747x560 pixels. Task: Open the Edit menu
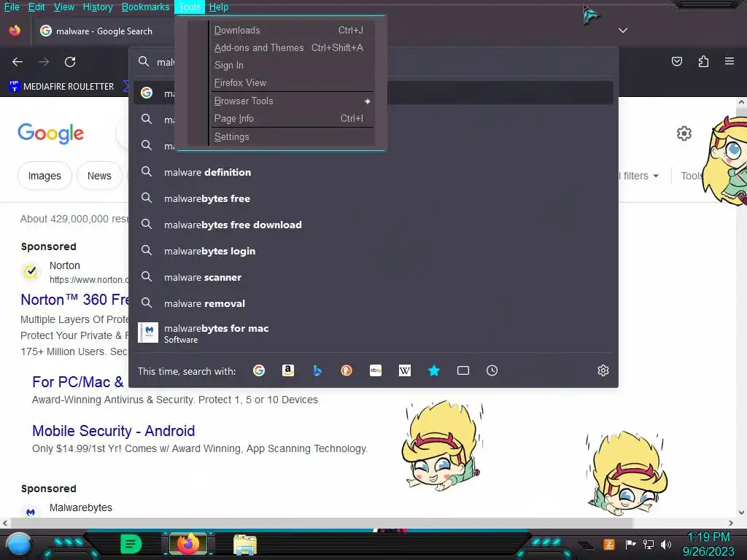coord(36,7)
